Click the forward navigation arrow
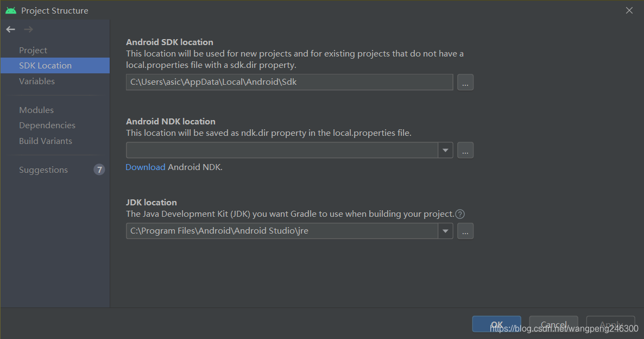Screen dimensions: 644x339 pyautogui.click(x=28, y=29)
